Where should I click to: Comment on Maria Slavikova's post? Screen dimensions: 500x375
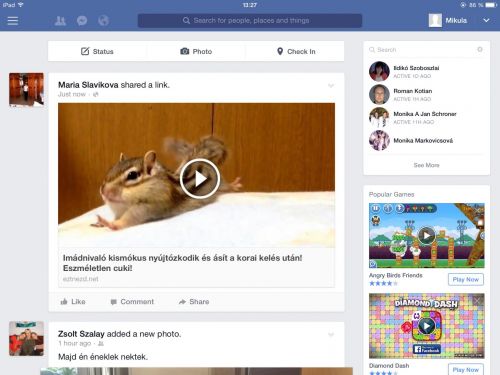(132, 302)
